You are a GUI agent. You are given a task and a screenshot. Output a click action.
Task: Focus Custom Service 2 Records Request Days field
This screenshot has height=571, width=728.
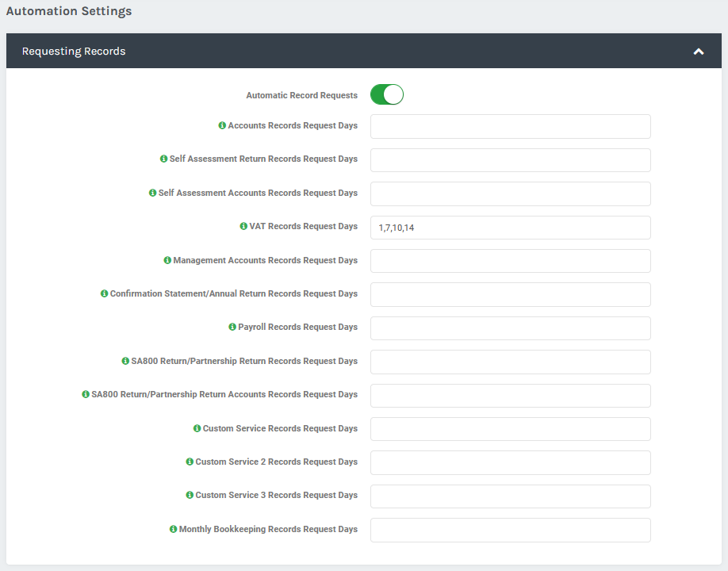pyautogui.click(x=510, y=462)
